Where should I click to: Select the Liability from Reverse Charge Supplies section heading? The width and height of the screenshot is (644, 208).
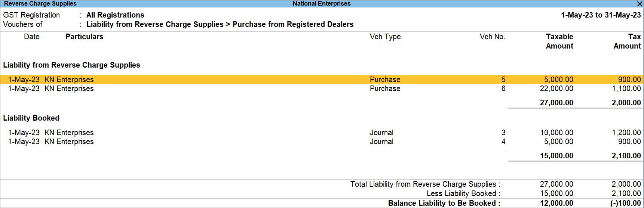click(71, 65)
